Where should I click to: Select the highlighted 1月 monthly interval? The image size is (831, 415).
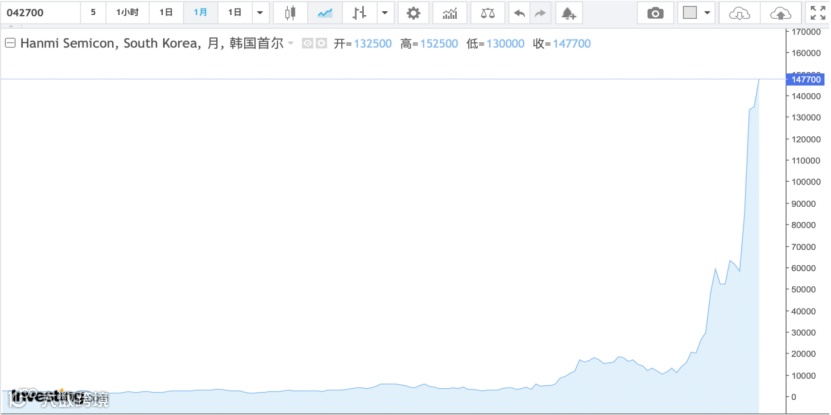click(200, 13)
